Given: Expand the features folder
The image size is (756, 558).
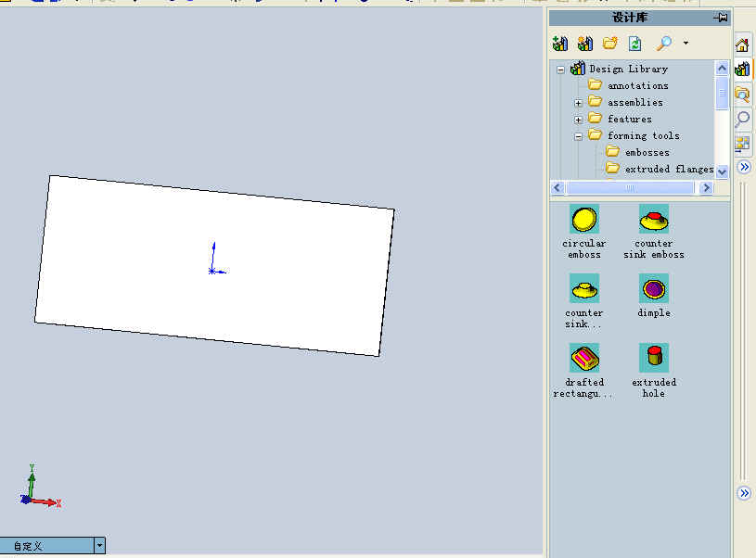Looking at the screenshot, I should tap(578, 120).
